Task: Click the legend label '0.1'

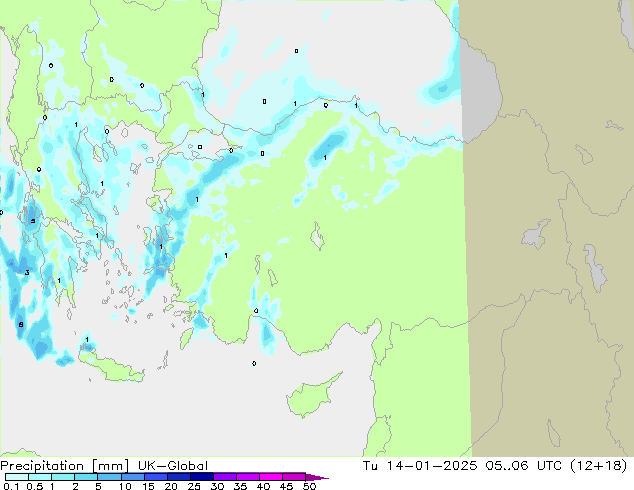Action: tap(11, 486)
